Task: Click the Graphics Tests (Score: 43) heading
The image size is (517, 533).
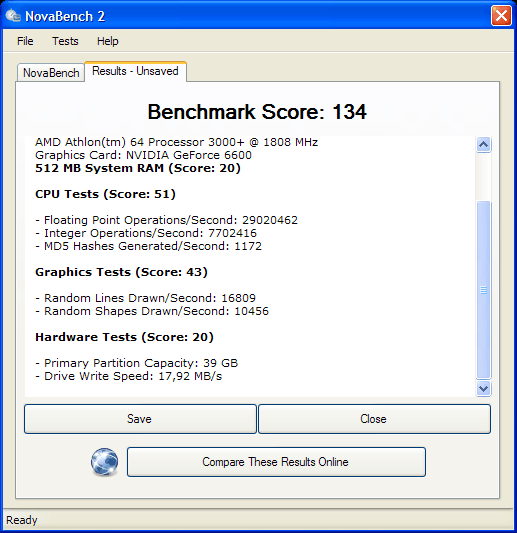Action: (x=121, y=272)
